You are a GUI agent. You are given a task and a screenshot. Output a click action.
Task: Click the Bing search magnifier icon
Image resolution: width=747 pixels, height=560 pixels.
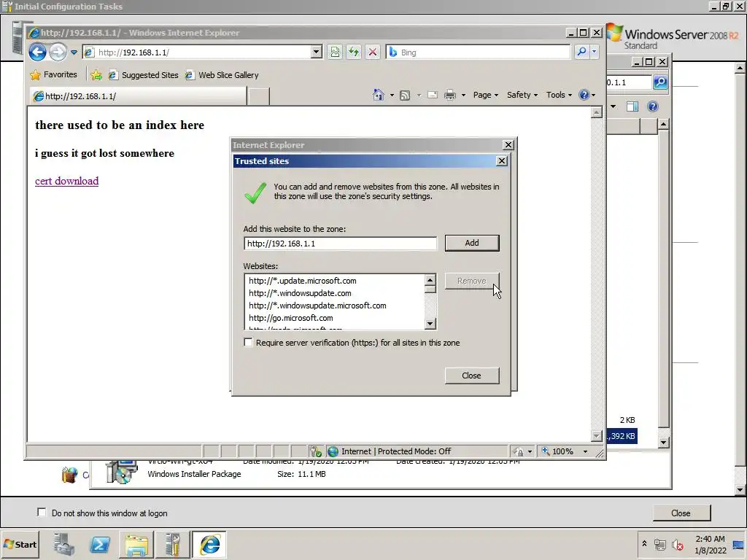[x=581, y=52]
